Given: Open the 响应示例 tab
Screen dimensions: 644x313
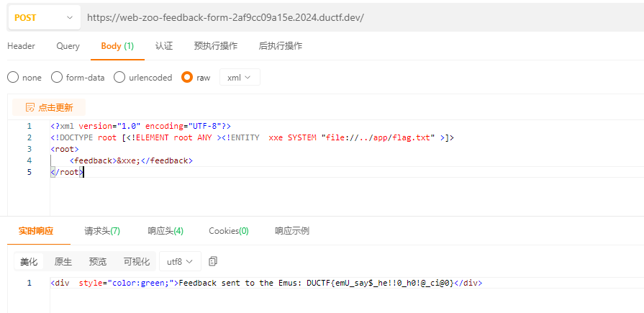Looking at the screenshot, I should [x=292, y=231].
